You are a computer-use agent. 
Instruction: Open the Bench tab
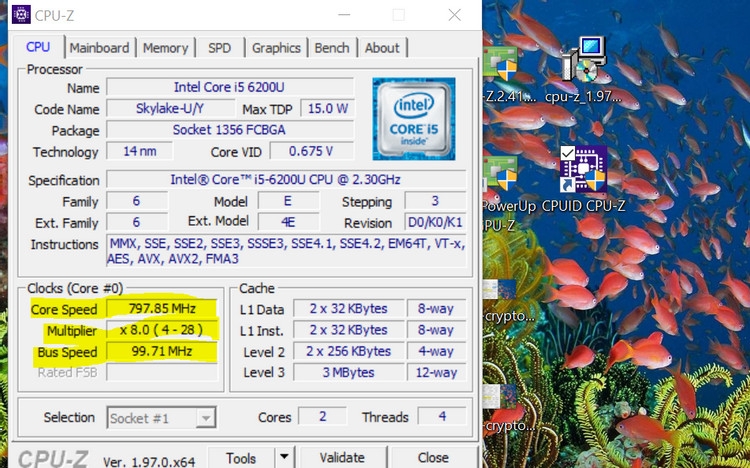[332, 48]
